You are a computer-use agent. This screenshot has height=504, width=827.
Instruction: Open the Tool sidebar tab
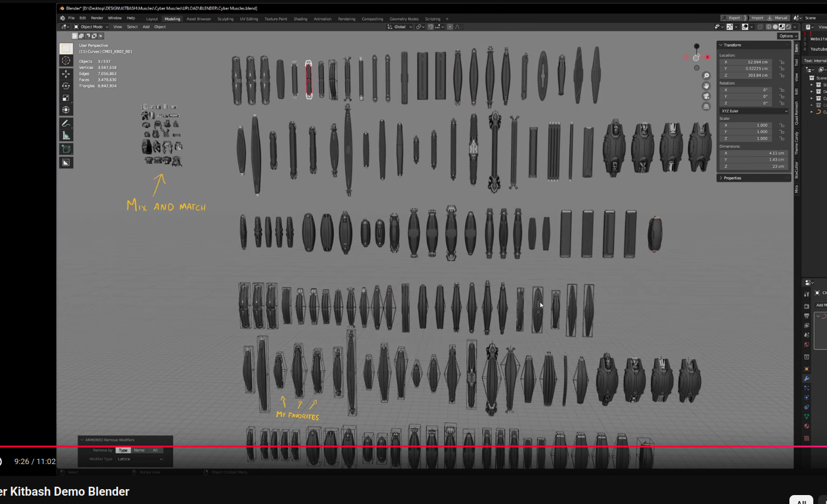point(796,63)
